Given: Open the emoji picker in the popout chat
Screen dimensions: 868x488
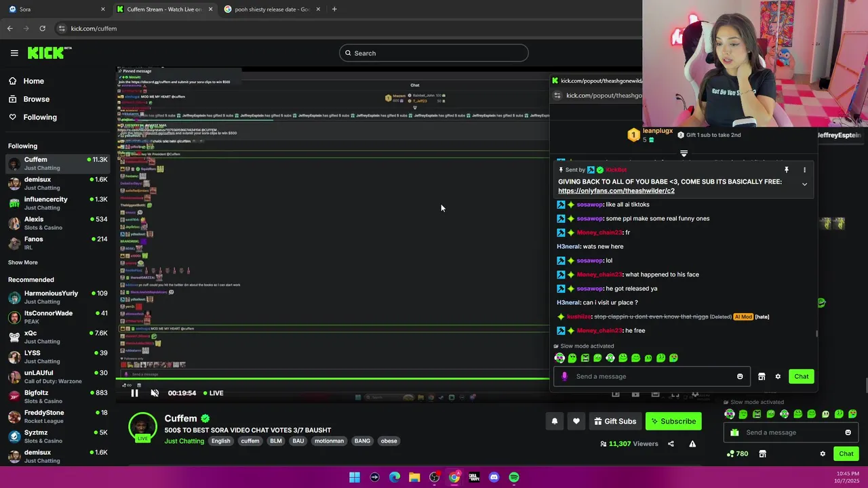Looking at the screenshot, I should point(740,377).
